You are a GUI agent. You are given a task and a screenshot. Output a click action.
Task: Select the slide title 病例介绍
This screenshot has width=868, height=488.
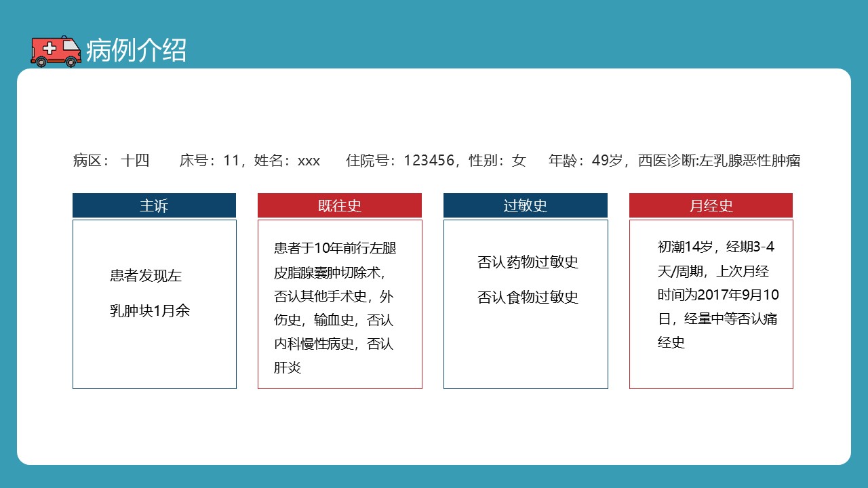pos(136,50)
